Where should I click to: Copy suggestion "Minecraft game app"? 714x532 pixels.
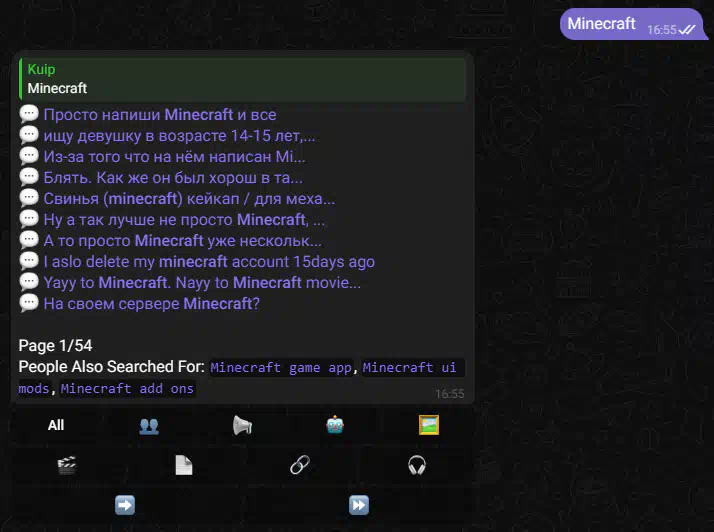(281, 367)
